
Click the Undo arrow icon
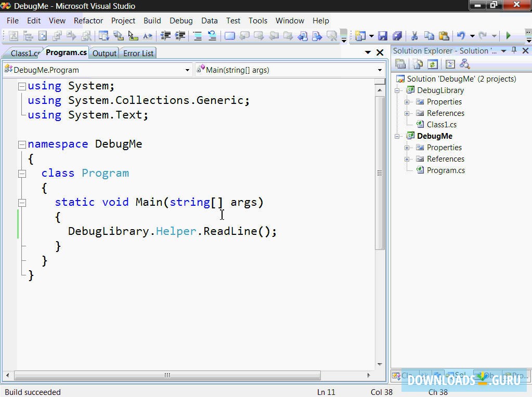(x=461, y=36)
